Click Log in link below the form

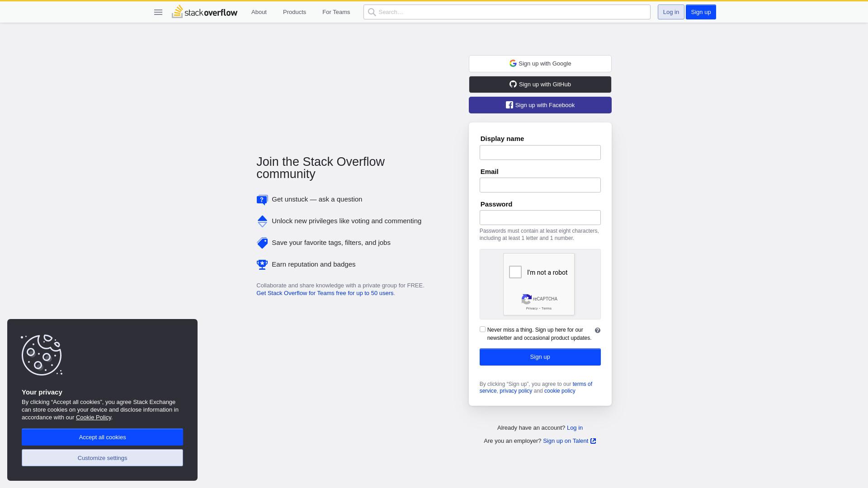tap(575, 428)
